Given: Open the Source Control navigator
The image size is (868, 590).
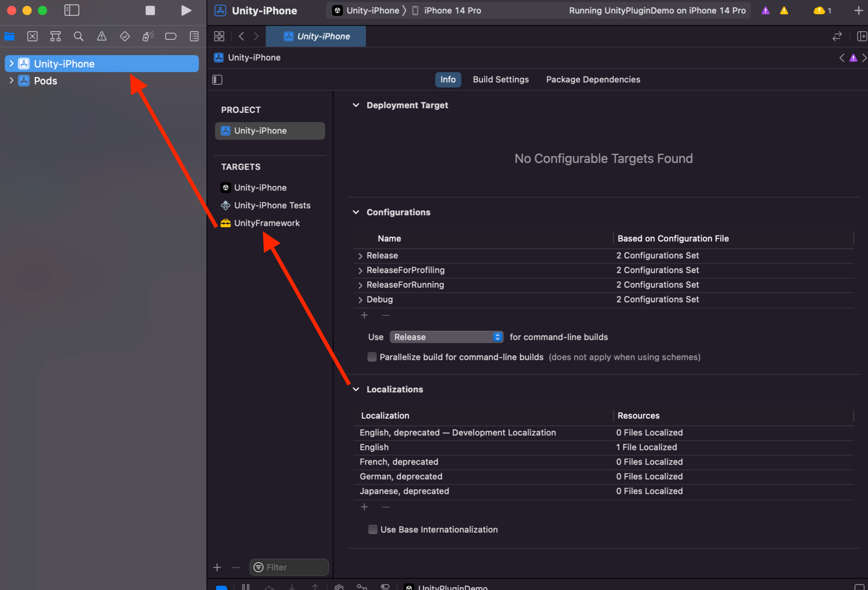Looking at the screenshot, I should (x=33, y=36).
